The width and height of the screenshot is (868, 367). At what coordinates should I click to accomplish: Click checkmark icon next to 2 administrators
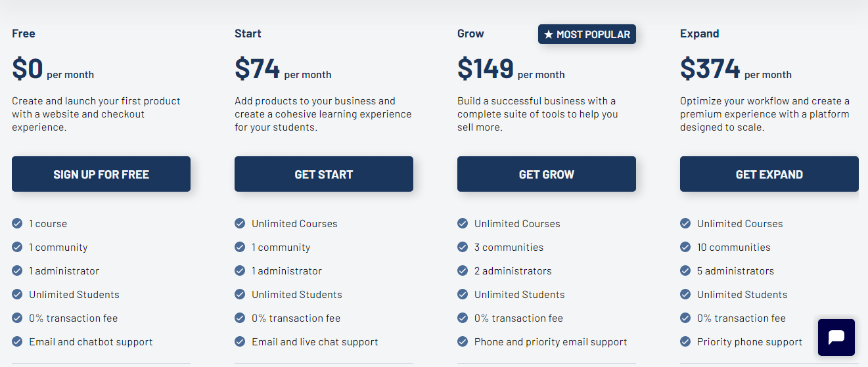click(463, 271)
